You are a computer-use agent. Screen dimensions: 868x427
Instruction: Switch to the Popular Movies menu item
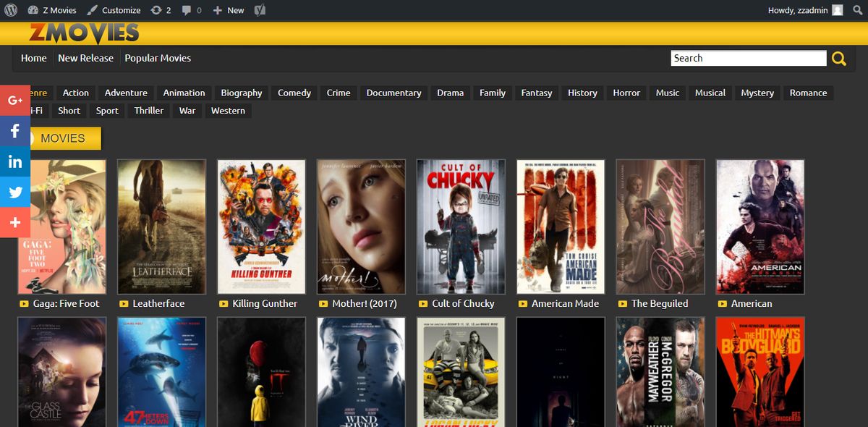(x=158, y=58)
